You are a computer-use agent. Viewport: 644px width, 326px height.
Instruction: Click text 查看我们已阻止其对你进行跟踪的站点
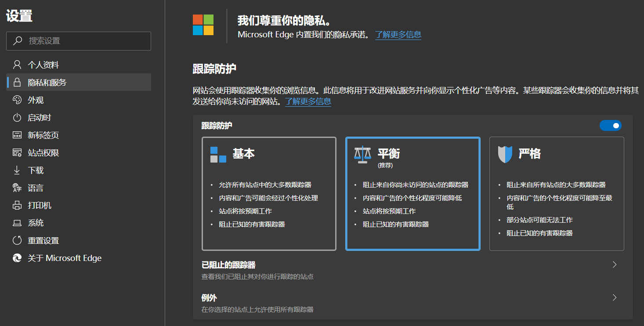tap(257, 277)
